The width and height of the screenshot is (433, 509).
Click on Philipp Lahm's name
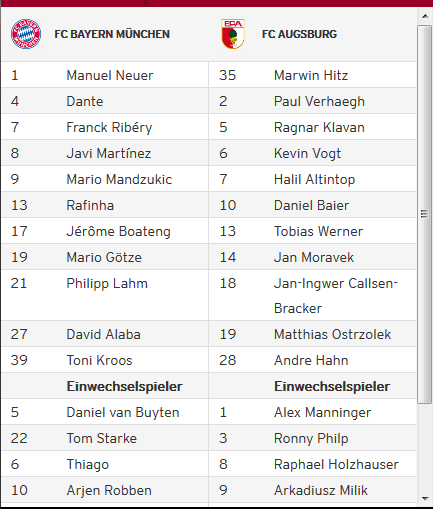point(107,283)
